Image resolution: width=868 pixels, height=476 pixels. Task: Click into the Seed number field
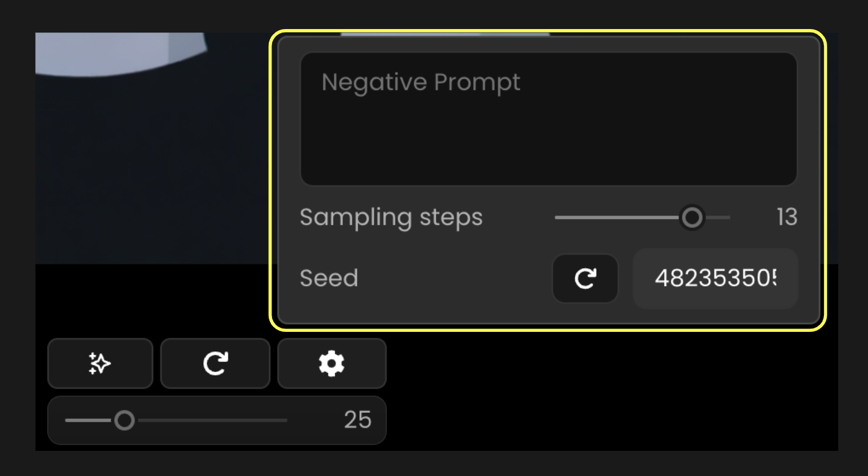pyautogui.click(x=715, y=278)
